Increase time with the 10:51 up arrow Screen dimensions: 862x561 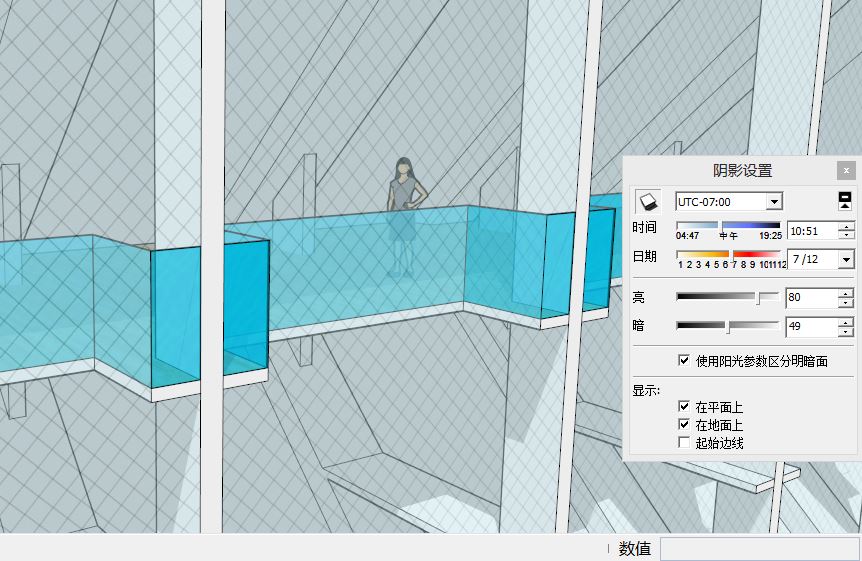[x=846, y=226]
